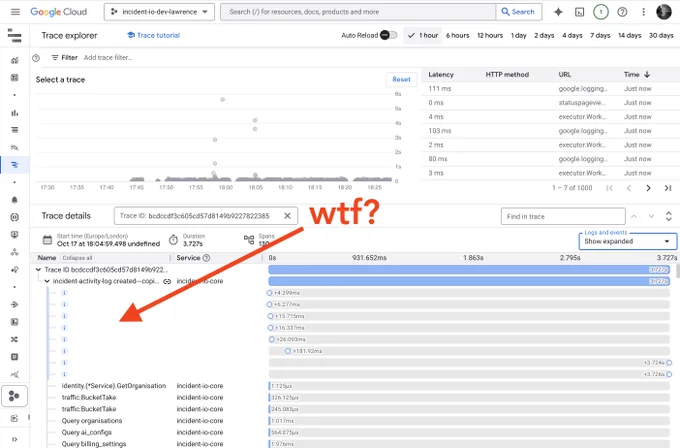Open notifications badge showing 1
680x448 pixels.
(601, 12)
